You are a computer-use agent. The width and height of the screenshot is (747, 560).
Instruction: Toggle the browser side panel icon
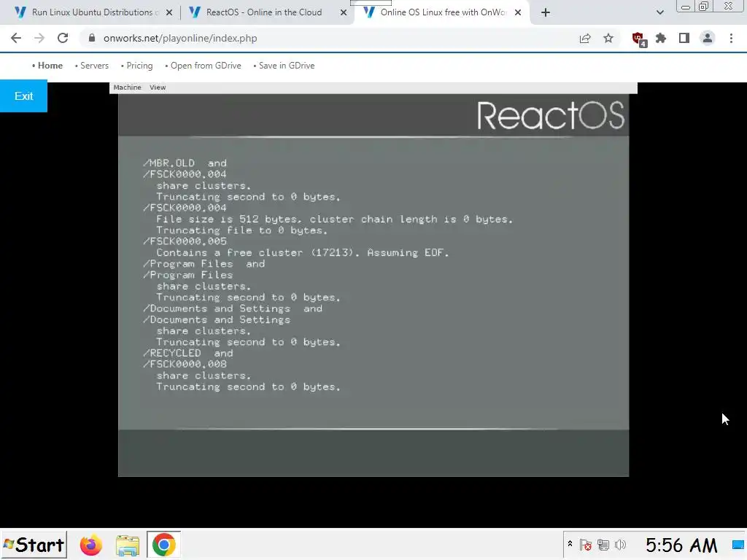684,38
